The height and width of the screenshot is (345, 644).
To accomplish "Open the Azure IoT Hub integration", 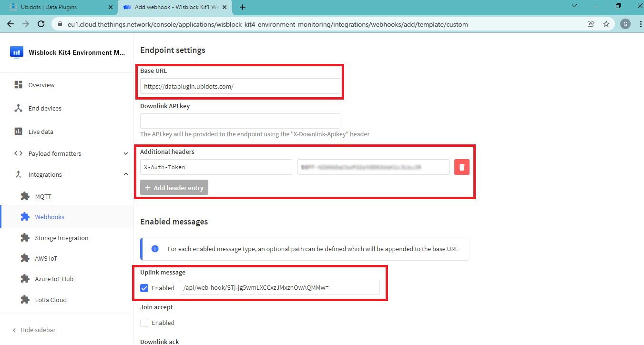I will coord(54,279).
